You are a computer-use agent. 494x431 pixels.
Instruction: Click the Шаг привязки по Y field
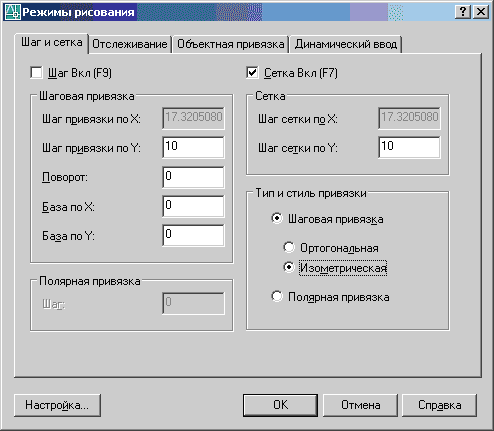(x=193, y=147)
